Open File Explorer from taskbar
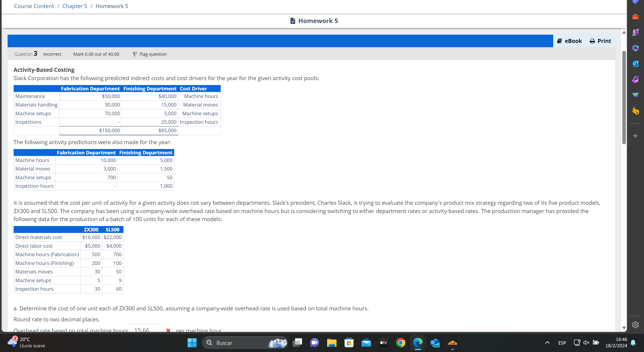 (331, 343)
